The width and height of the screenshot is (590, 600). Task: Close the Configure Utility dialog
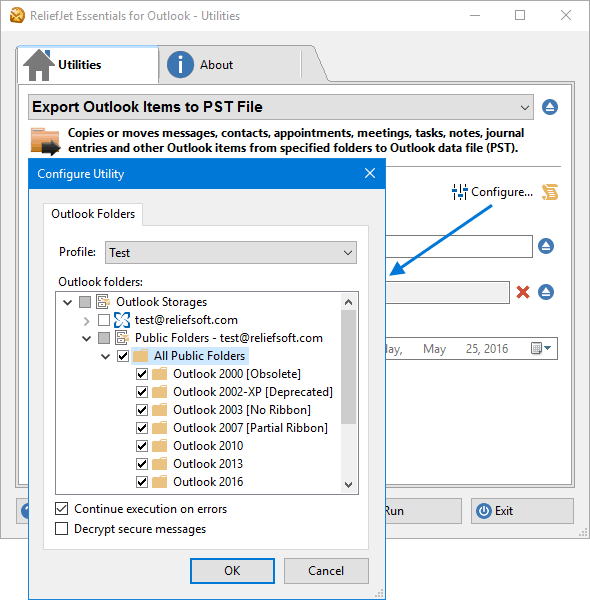[x=370, y=173]
